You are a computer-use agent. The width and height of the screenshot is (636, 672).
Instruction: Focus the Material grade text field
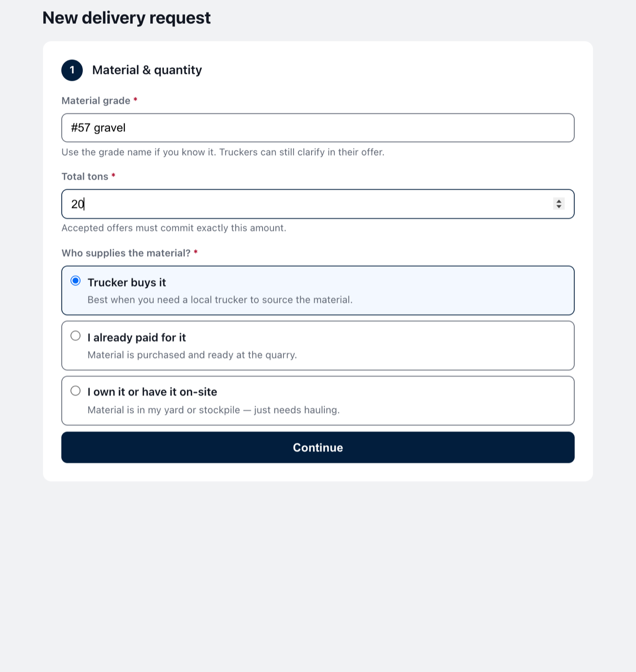[x=318, y=128]
